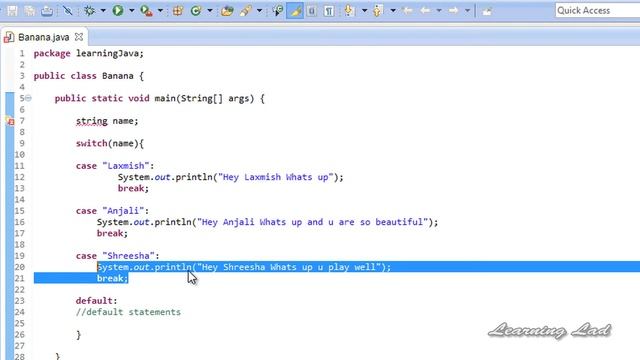Open the Back history dropdown arrow
This screenshot has width=640, height=360.
pyautogui.click(x=439, y=11)
